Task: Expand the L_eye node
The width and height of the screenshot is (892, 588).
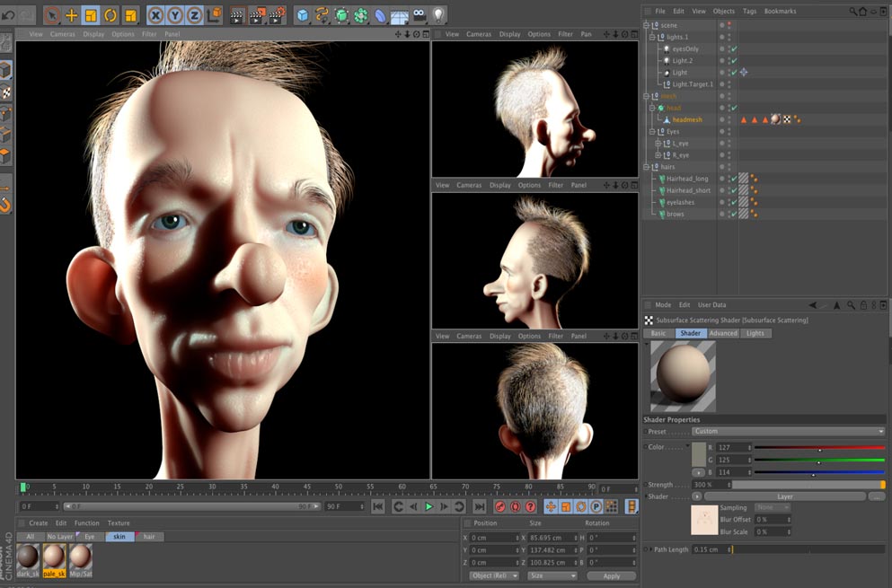Action: click(658, 144)
